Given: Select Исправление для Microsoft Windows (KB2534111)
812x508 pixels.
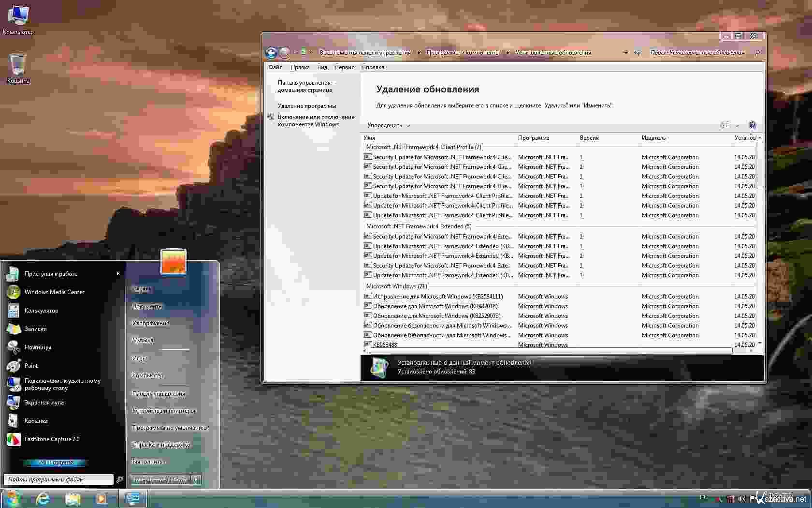Looking at the screenshot, I should click(559, 297).
